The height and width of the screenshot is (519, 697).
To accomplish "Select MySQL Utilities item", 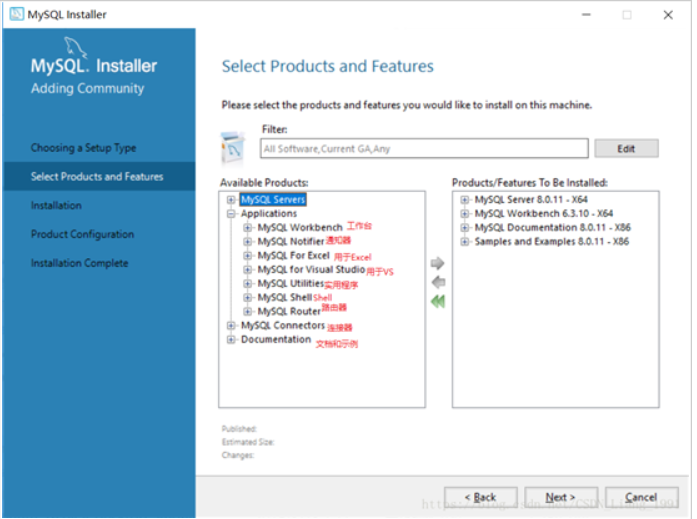I will click(x=291, y=283).
